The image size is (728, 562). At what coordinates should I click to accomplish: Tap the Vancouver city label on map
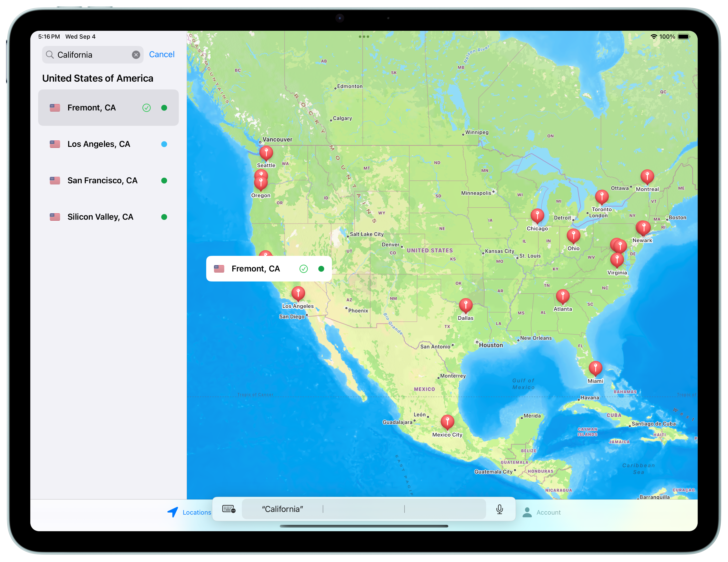277,139
